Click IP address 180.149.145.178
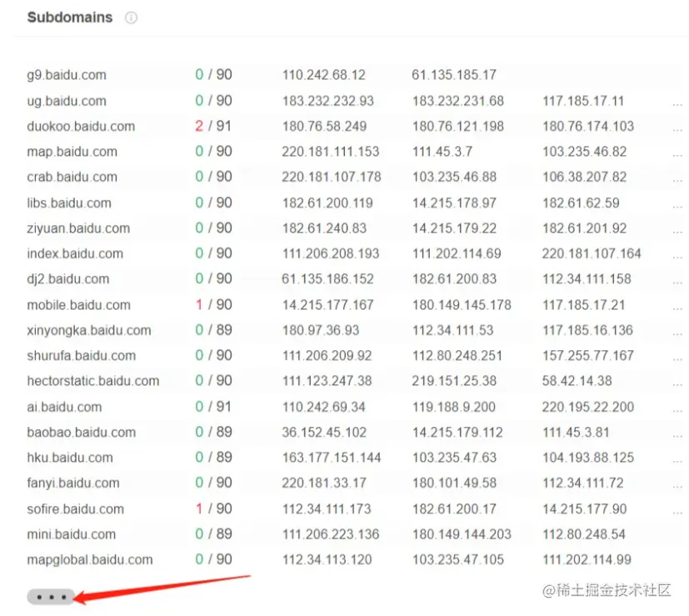 [x=462, y=305]
